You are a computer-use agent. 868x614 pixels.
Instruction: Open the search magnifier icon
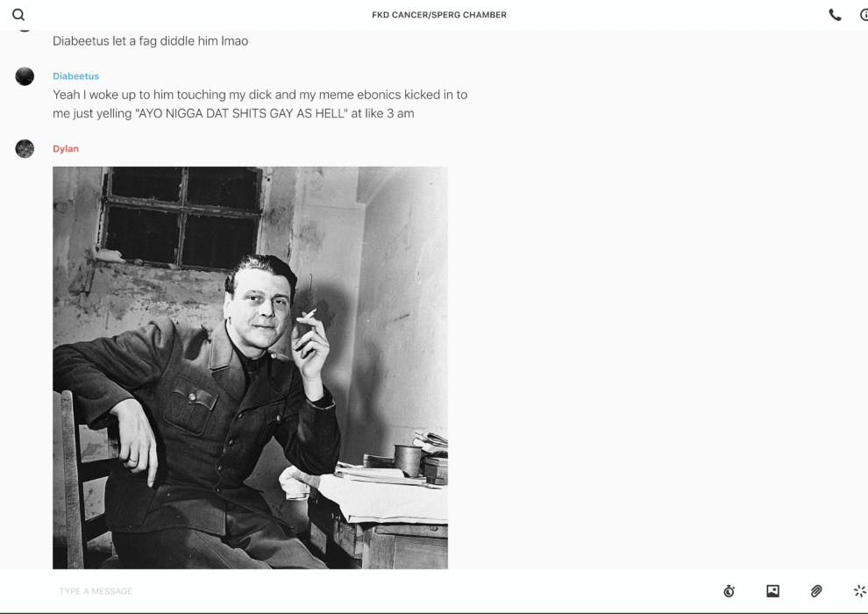18,15
